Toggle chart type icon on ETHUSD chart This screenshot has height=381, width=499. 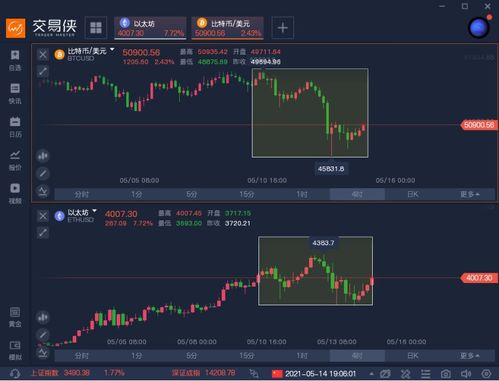pyautogui.click(x=43, y=317)
